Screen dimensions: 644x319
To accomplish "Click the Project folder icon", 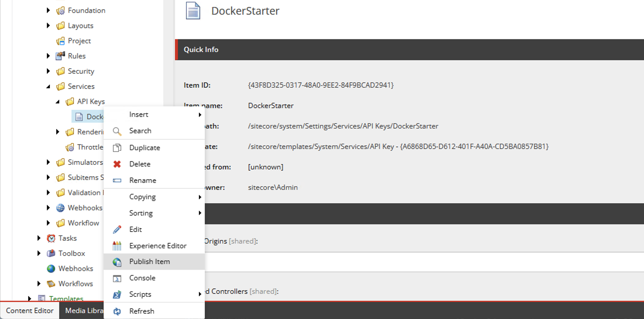I will tap(61, 41).
